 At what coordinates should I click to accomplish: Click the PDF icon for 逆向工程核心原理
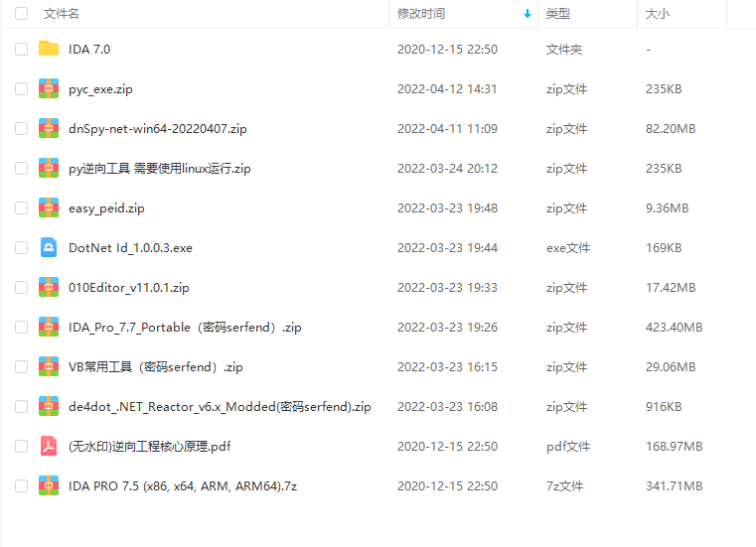click(49, 446)
